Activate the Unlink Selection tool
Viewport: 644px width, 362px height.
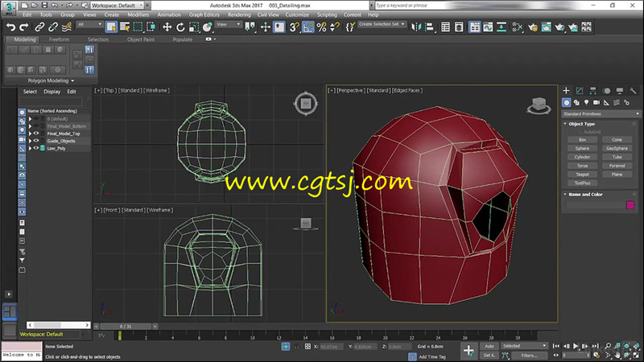click(52, 27)
